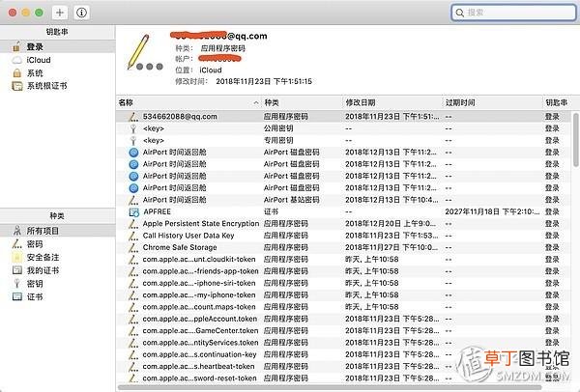Image resolution: width=580 pixels, height=392 pixels.
Task: Click the vertical scrollbar of the item list
Action: click(x=575, y=140)
